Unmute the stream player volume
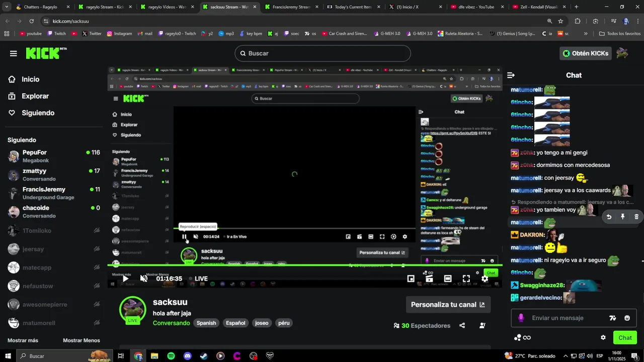The width and height of the screenshot is (644, 362). pos(143,279)
